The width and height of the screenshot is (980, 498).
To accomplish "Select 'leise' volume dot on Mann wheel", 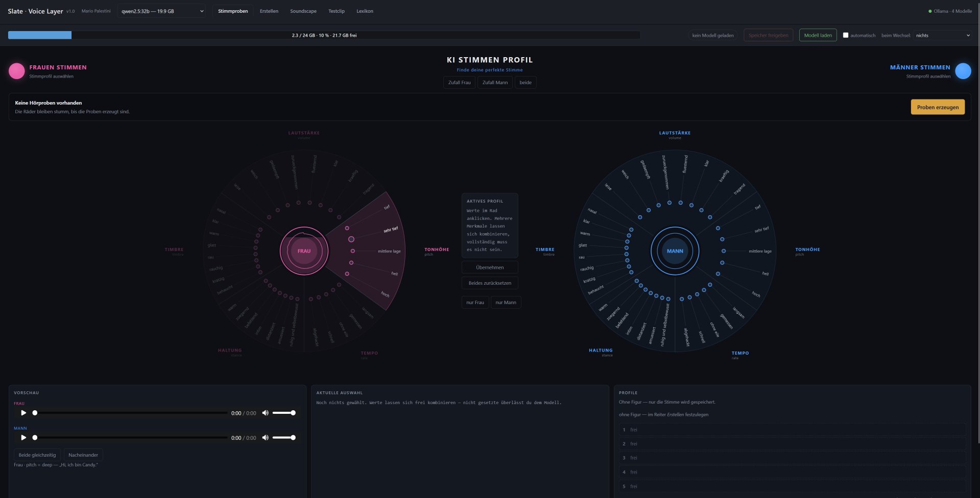I will click(640, 217).
